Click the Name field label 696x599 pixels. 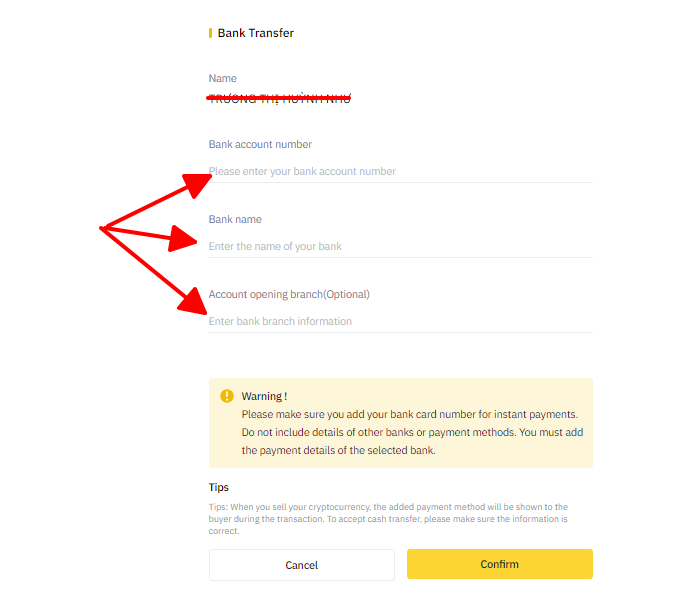(x=222, y=79)
